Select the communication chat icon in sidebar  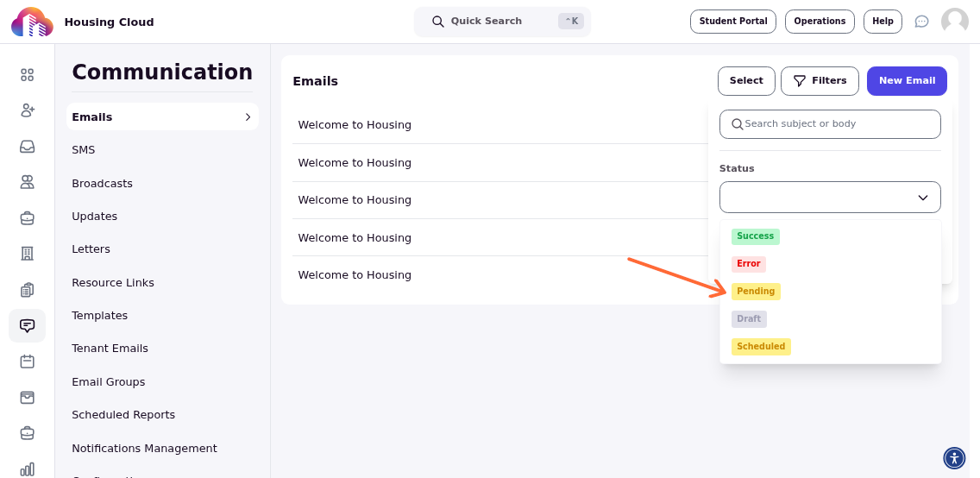click(27, 325)
